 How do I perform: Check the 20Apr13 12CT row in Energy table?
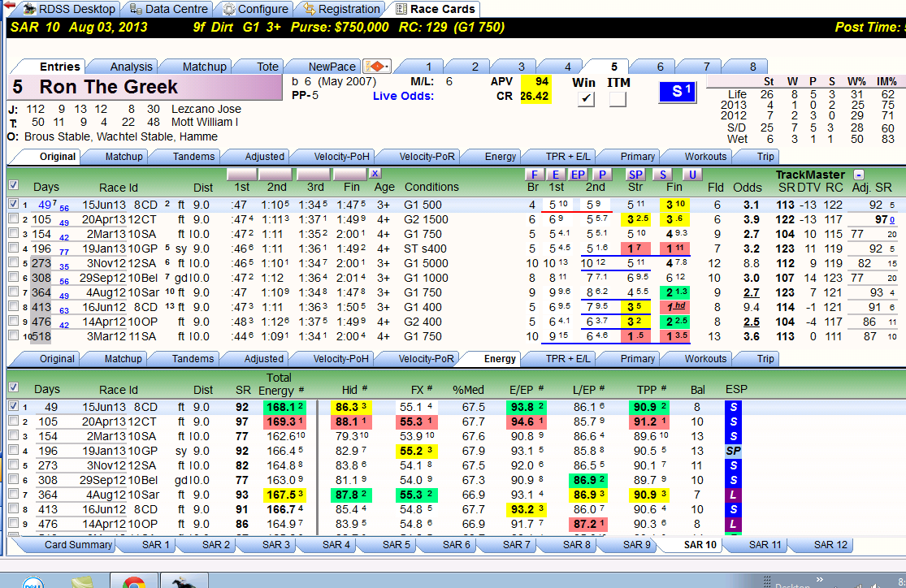pos(13,421)
